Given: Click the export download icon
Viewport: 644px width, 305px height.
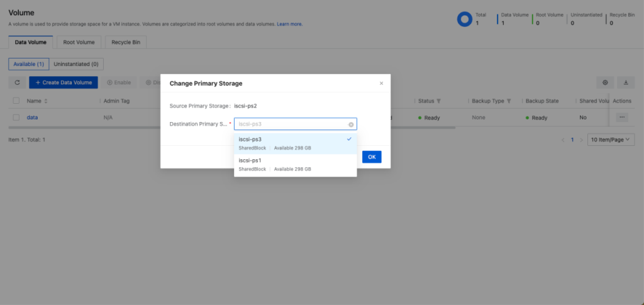Looking at the screenshot, I should pyautogui.click(x=626, y=82).
